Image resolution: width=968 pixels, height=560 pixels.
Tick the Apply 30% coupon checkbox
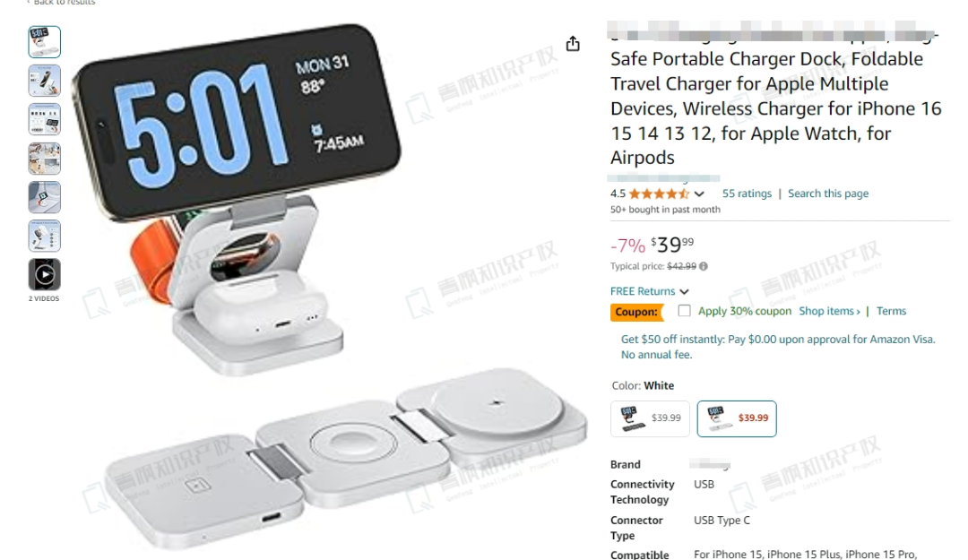pyautogui.click(x=684, y=311)
